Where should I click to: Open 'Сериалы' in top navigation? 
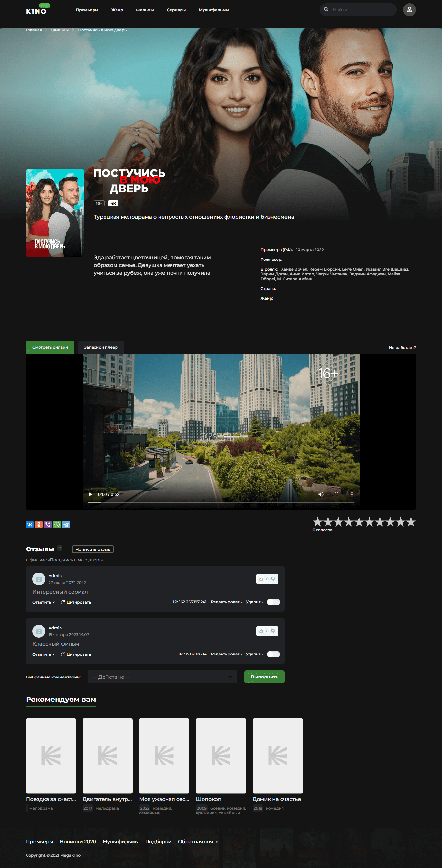coord(176,10)
